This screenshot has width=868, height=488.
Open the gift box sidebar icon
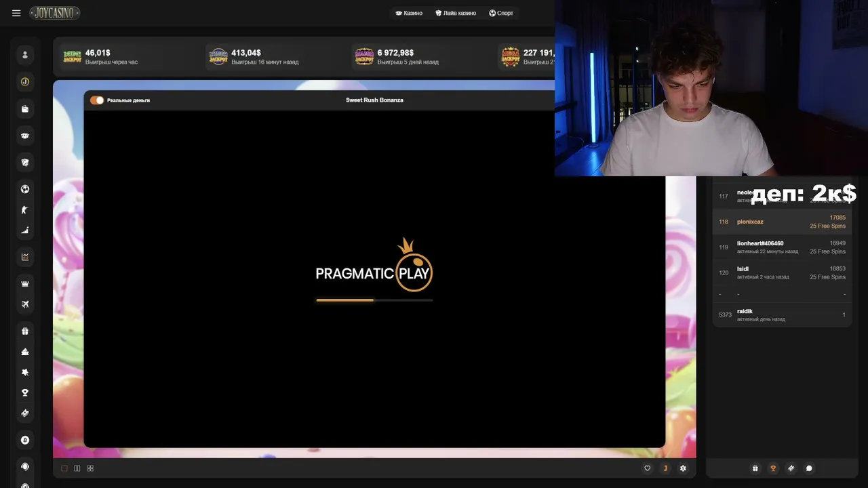(x=25, y=331)
